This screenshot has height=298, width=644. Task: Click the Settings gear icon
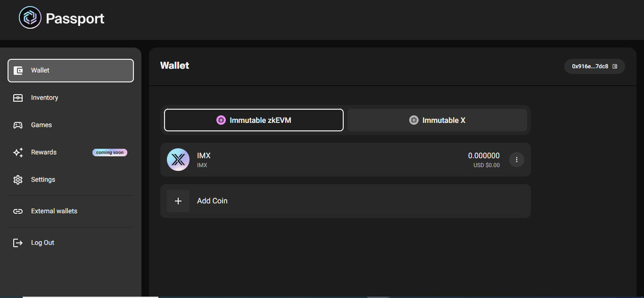18,180
